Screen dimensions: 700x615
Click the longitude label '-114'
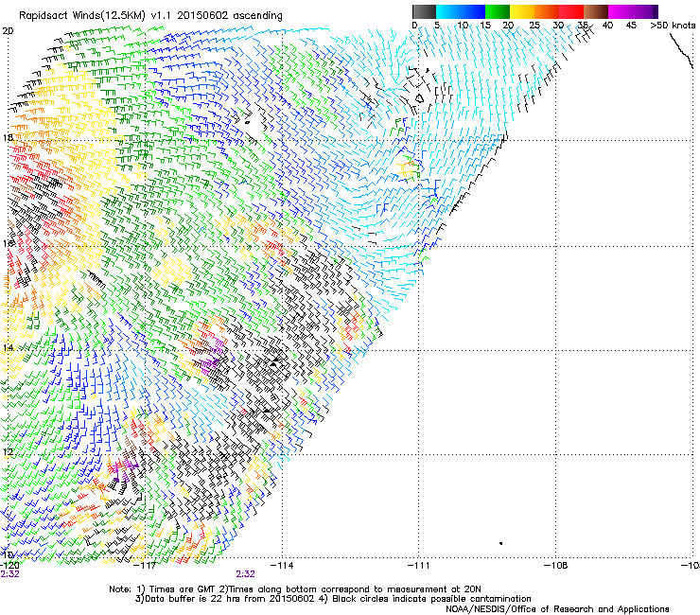coord(283,565)
